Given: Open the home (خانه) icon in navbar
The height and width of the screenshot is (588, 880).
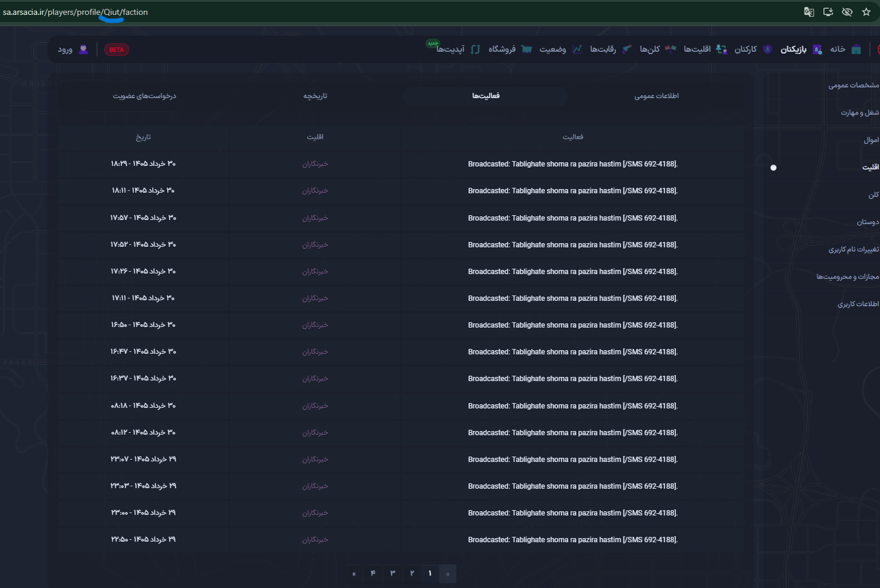Looking at the screenshot, I should coord(856,49).
